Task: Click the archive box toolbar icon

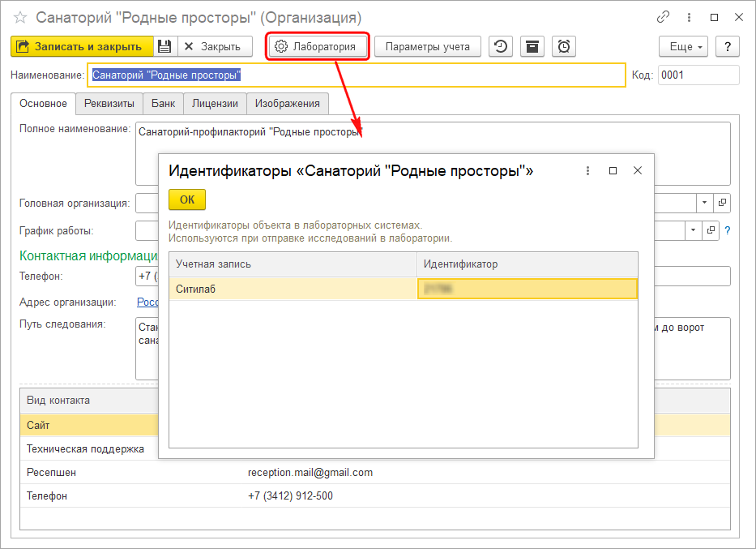Action: click(532, 46)
